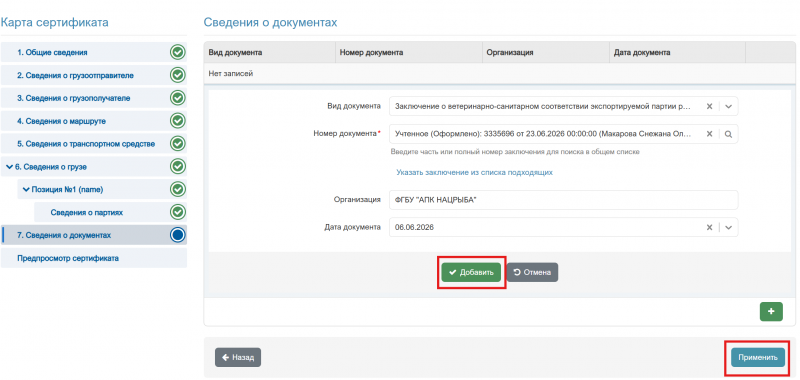
Task: Open step 5. Сведения о транспортном средстве
Action: 94,143
